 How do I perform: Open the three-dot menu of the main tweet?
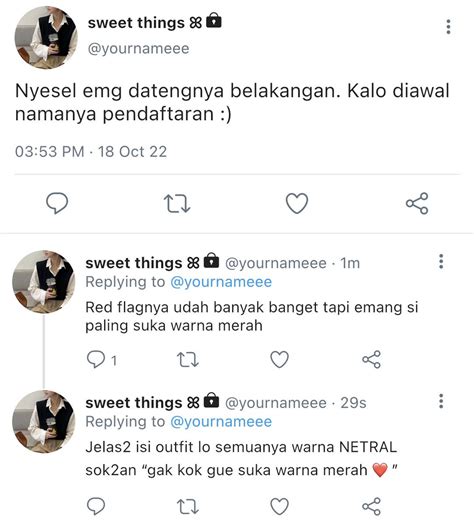449,27
